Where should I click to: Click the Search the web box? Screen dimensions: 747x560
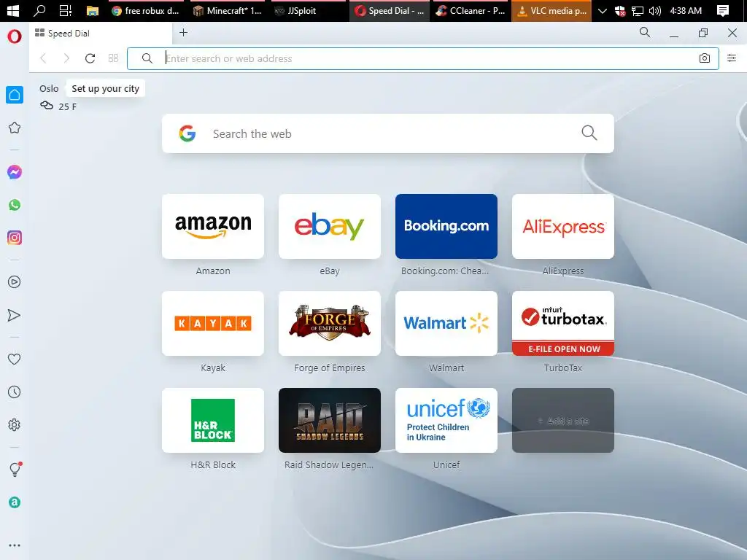388,133
